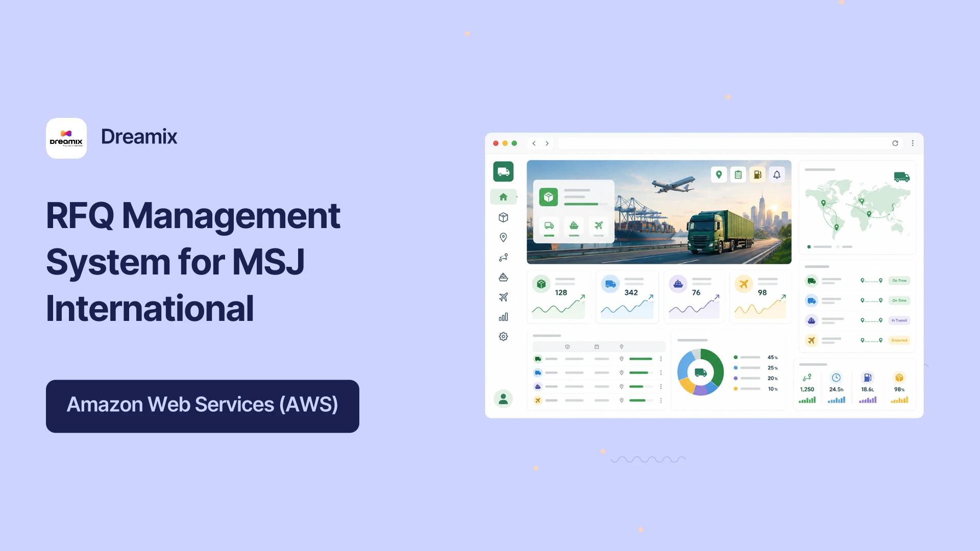Click the green truck app logo
Image resolution: width=980 pixels, height=551 pixels.
(503, 171)
